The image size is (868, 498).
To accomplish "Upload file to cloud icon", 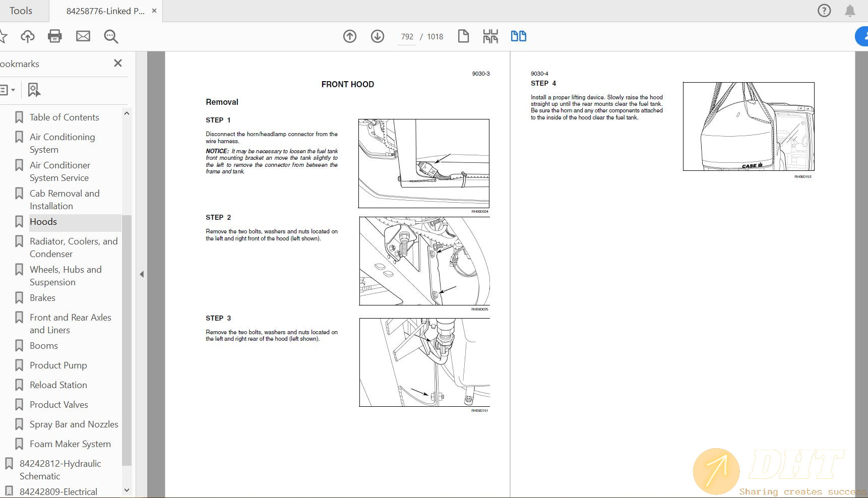I will coord(28,36).
